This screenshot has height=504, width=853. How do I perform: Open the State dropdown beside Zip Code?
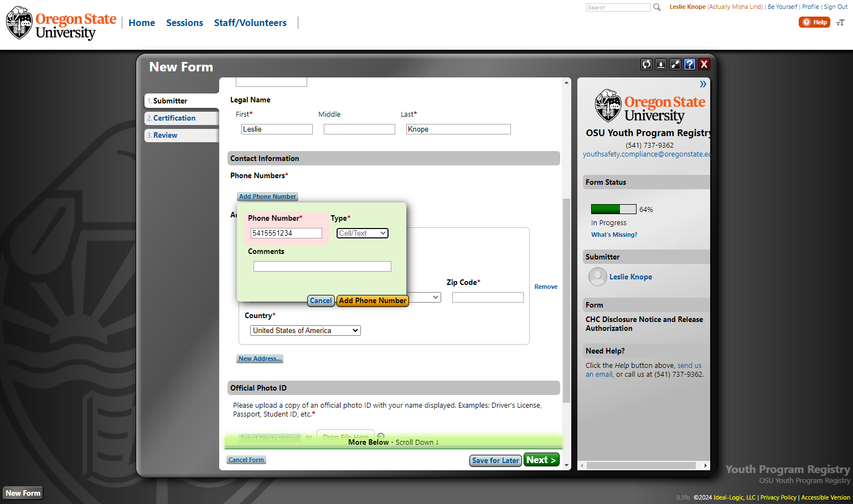point(425,298)
